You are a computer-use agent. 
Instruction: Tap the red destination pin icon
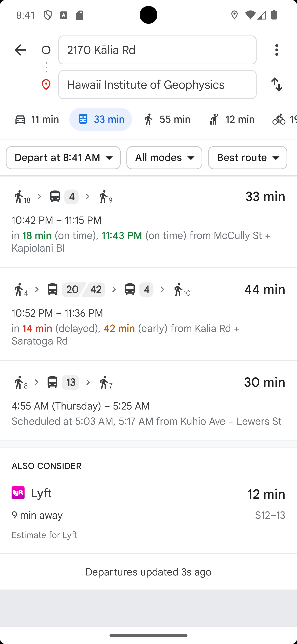[46, 85]
